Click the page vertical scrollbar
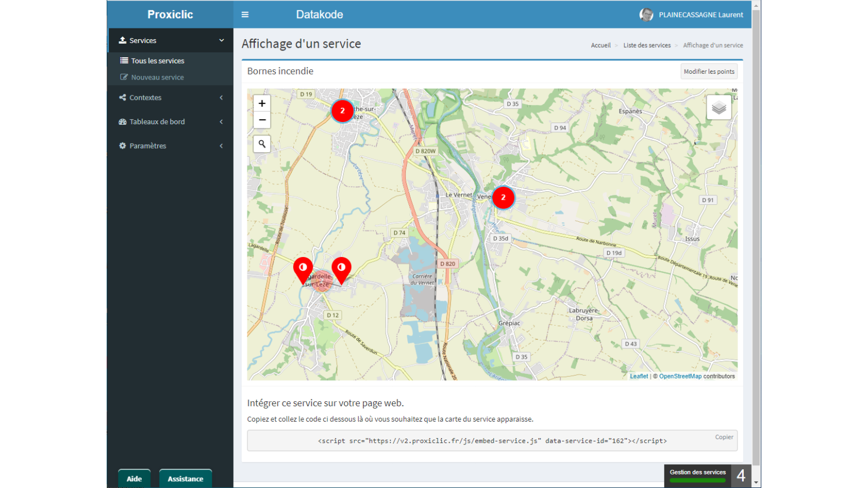 pyautogui.click(x=756, y=238)
